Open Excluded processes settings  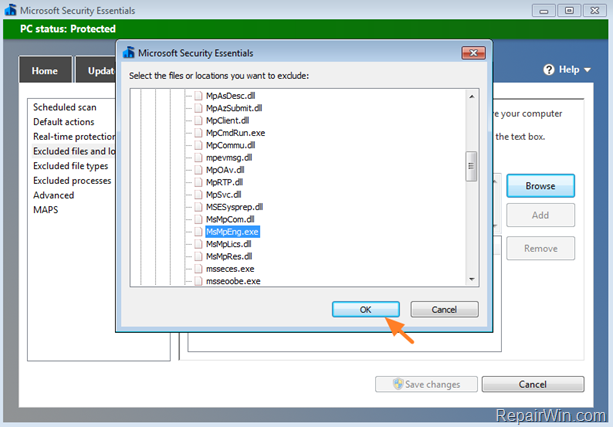(72, 181)
